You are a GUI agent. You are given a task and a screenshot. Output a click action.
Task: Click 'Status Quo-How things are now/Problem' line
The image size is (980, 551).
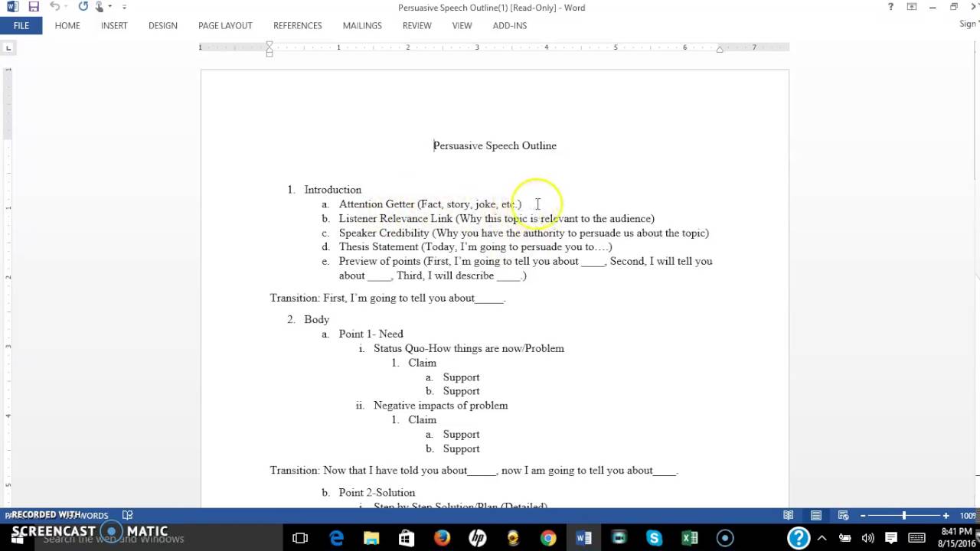[469, 348]
